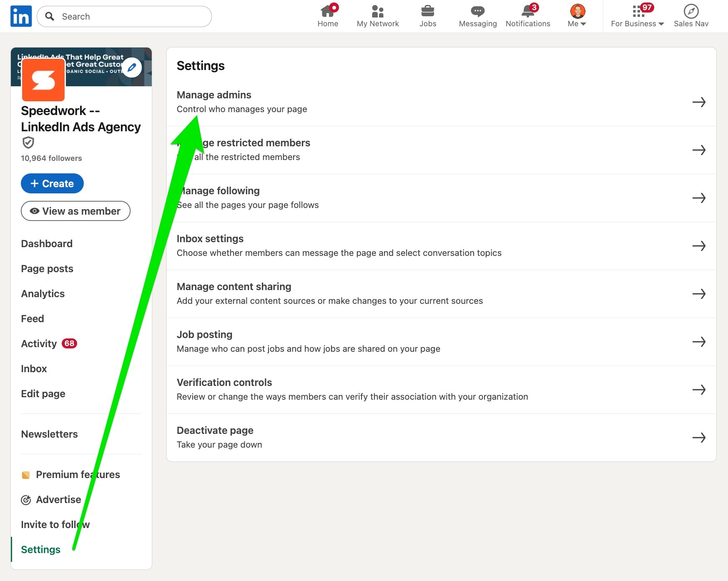This screenshot has height=581, width=728.
Task: Open Page posts in sidebar
Action: click(47, 268)
